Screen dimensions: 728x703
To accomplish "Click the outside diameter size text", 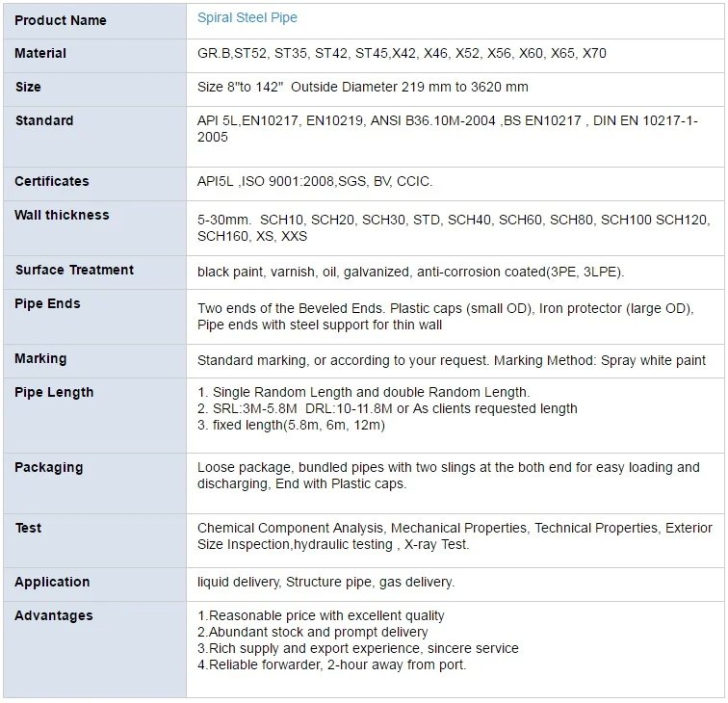I will coord(363,88).
